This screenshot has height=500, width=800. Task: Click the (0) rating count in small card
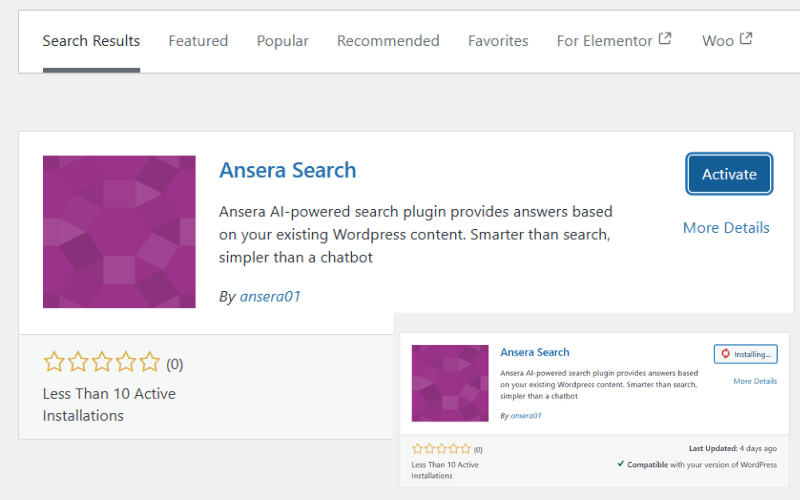(x=478, y=449)
